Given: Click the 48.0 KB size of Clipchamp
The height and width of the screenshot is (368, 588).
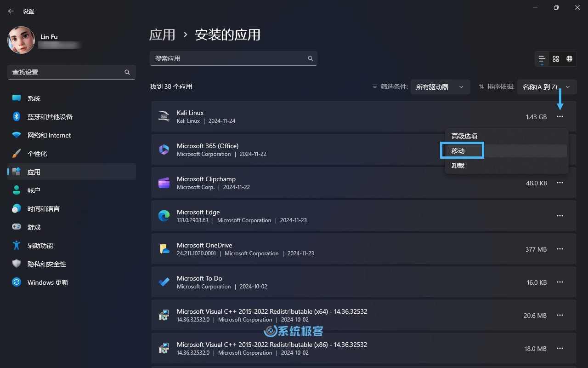Looking at the screenshot, I should tap(537, 183).
